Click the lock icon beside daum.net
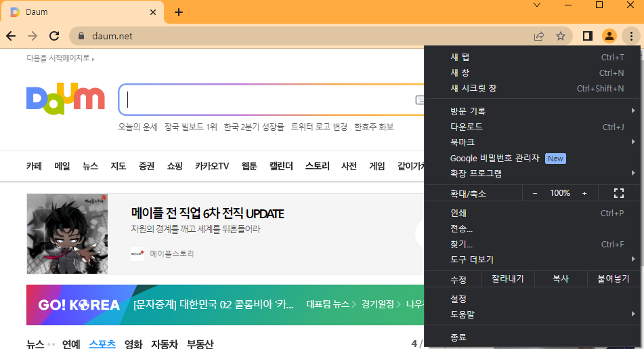The height and width of the screenshot is (349, 644). (81, 36)
